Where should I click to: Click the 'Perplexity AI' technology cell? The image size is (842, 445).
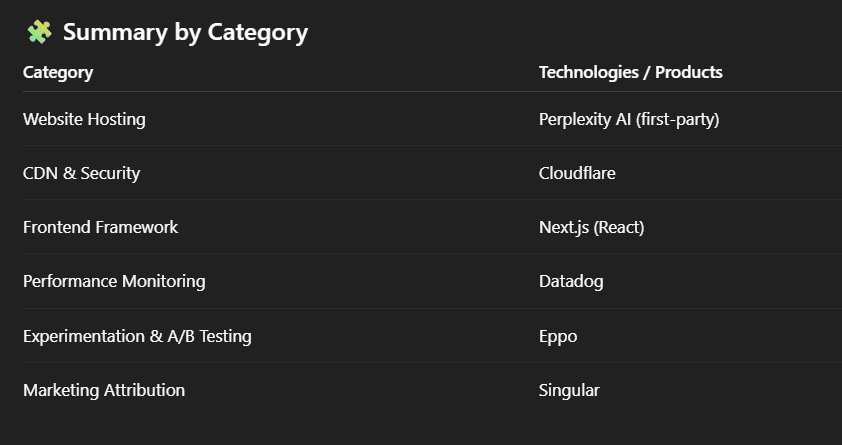(584, 119)
